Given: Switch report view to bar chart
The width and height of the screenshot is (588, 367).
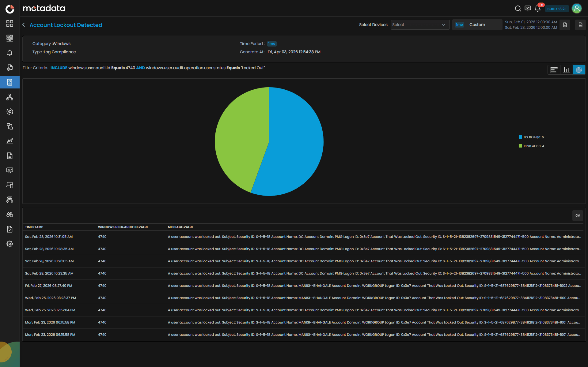Looking at the screenshot, I should (566, 70).
